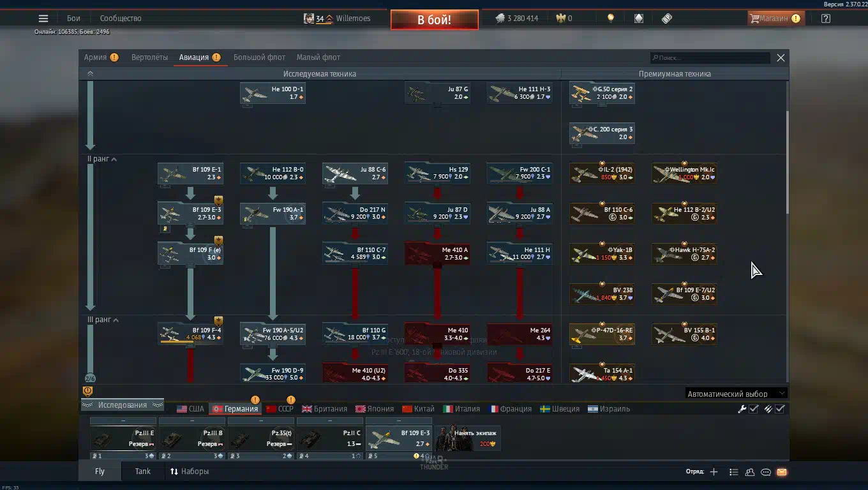
Task: Click the silver lions balance icon
Action: coord(500,19)
